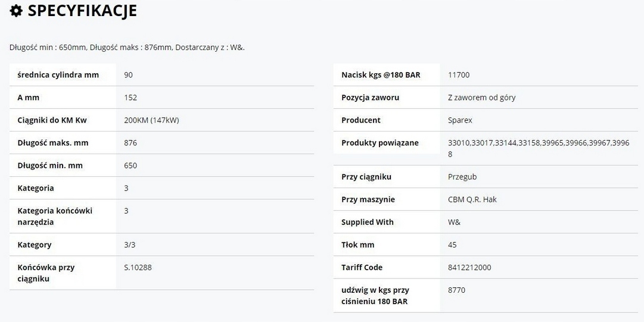This screenshot has height=322, width=644.
Task: Click the Supplied With label
Action: click(367, 222)
